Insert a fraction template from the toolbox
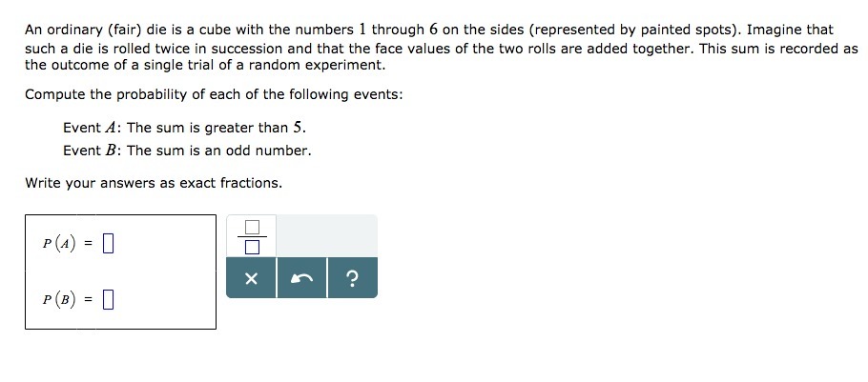868x382 pixels. click(x=251, y=236)
